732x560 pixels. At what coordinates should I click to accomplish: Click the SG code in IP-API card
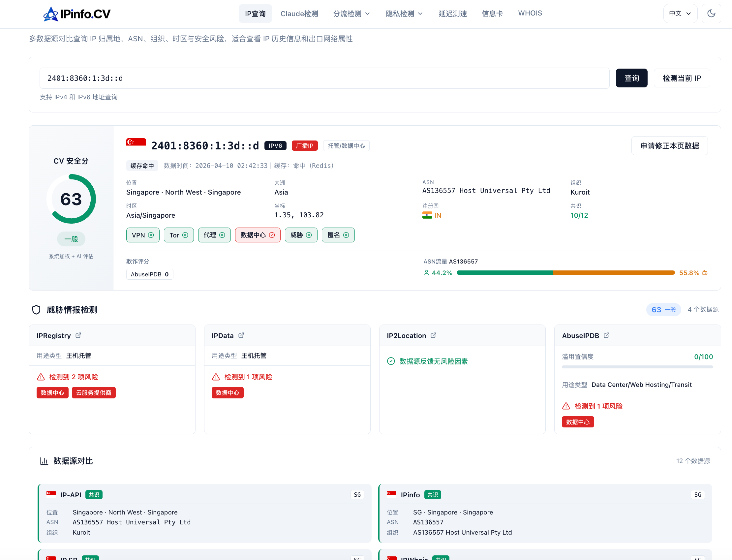point(357,495)
